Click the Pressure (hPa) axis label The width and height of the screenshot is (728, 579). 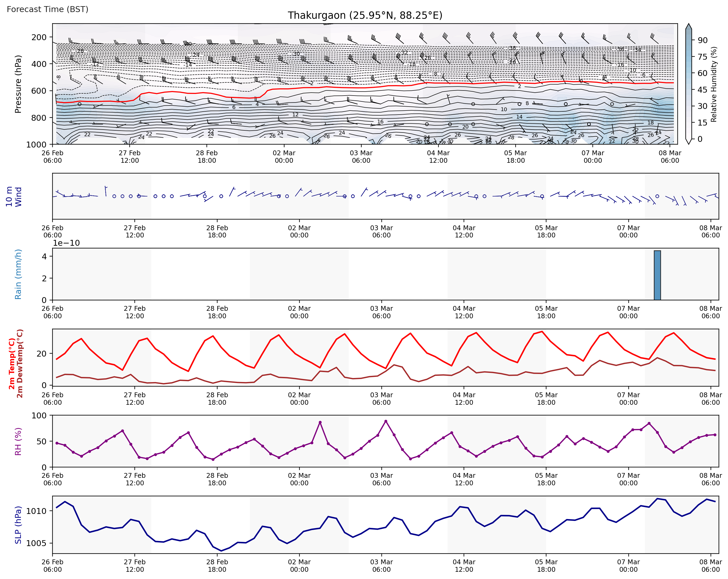18,84
